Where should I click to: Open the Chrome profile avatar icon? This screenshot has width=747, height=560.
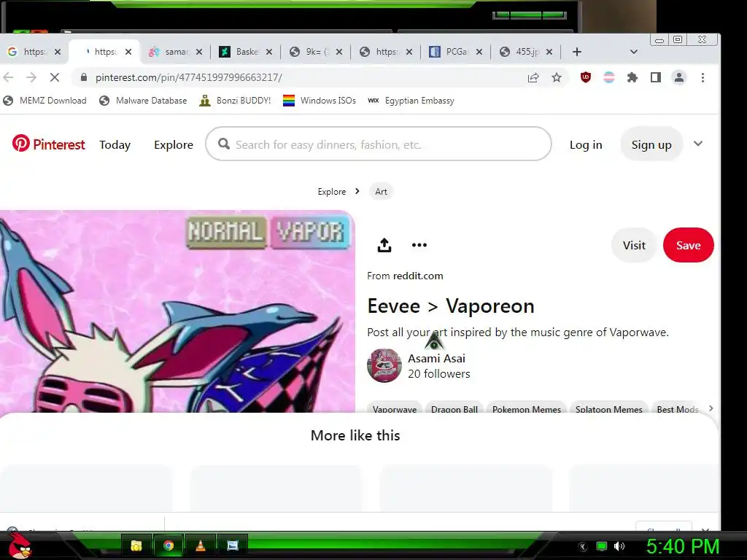point(679,77)
